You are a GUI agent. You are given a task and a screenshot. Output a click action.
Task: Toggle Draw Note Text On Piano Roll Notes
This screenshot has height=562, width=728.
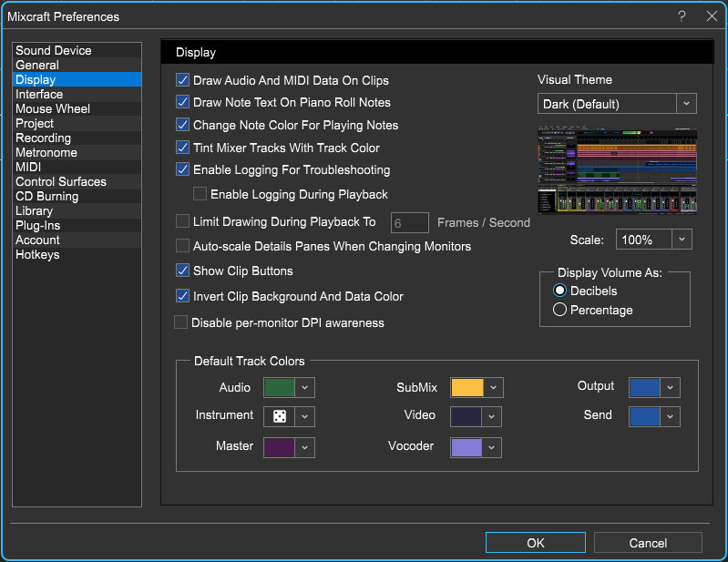pos(182,102)
